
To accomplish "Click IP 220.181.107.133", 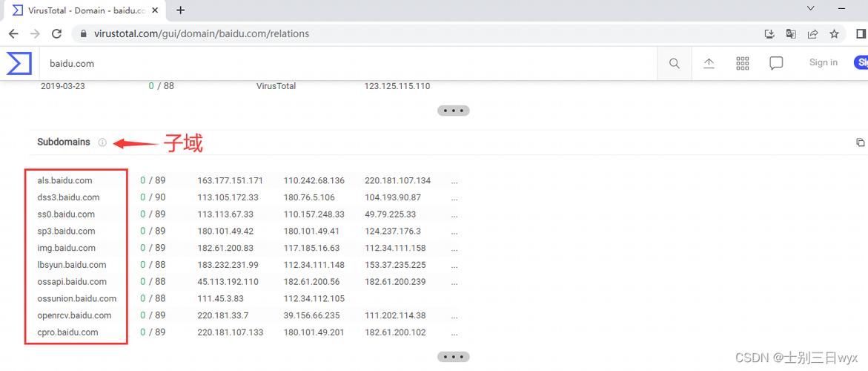I will click(x=231, y=332).
